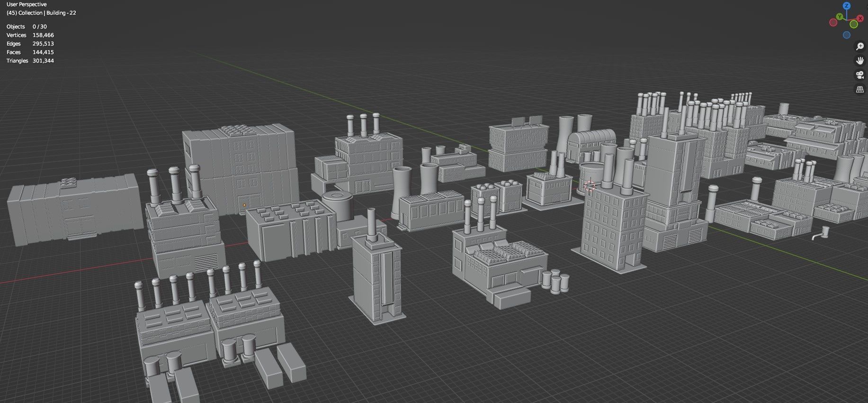The image size is (868, 403).
Task: Click the green Y axis gizmo handle
Action: tap(840, 17)
